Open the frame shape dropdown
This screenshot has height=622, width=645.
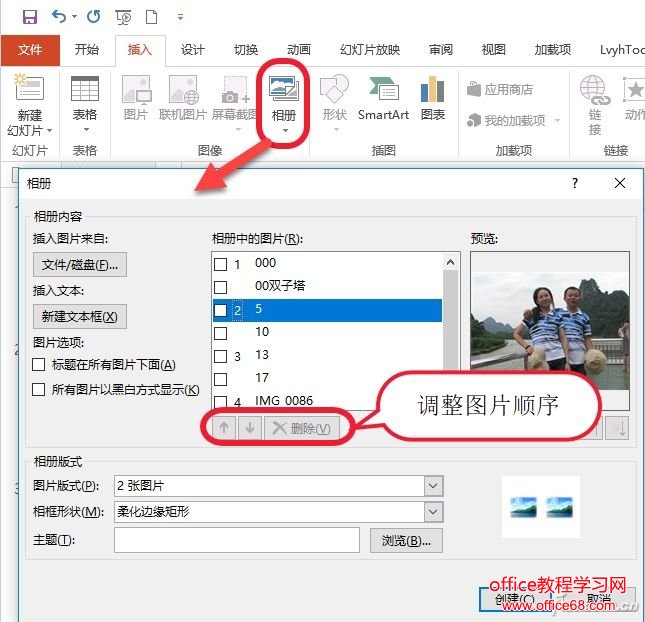433,512
